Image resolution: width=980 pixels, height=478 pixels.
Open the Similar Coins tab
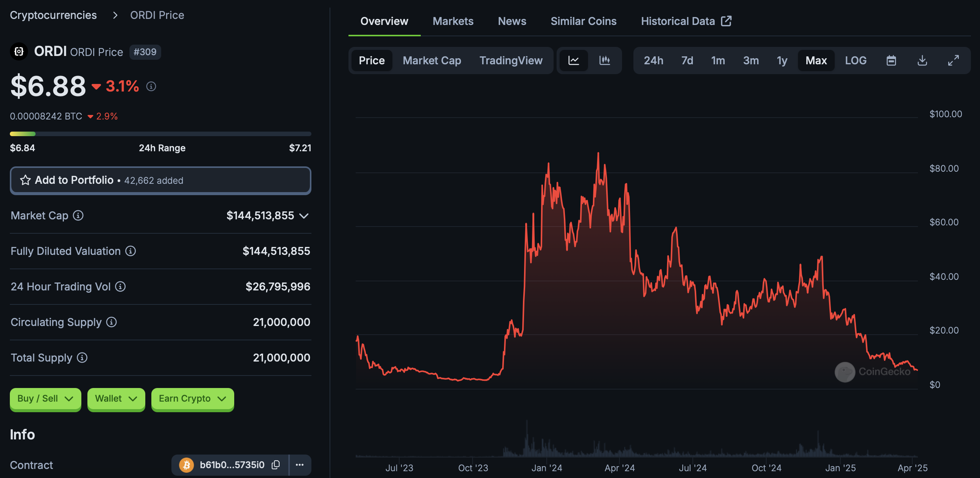pos(583,21)
